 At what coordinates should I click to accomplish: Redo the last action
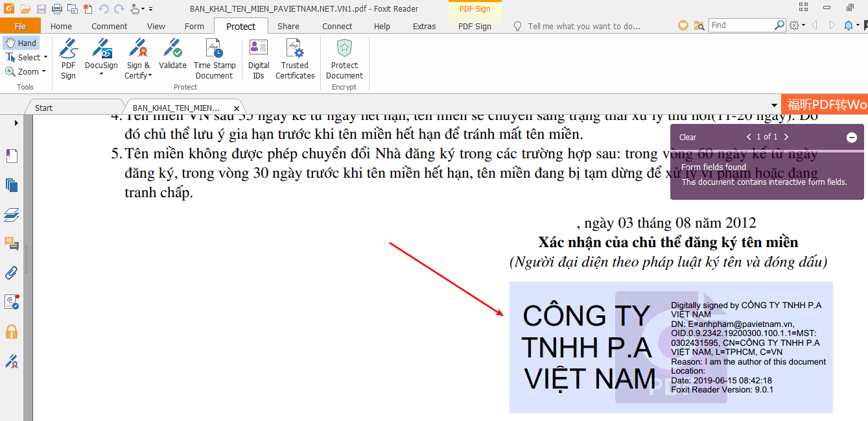click(x=119, y=9)
